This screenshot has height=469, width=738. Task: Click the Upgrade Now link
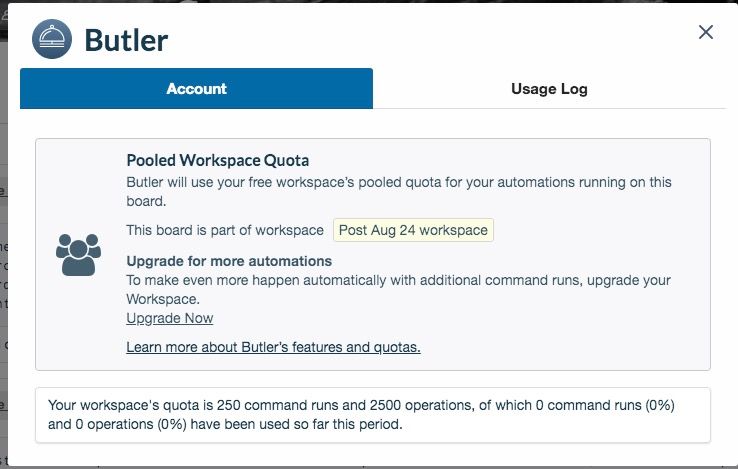pyautogui.click(x=169, y=318)
